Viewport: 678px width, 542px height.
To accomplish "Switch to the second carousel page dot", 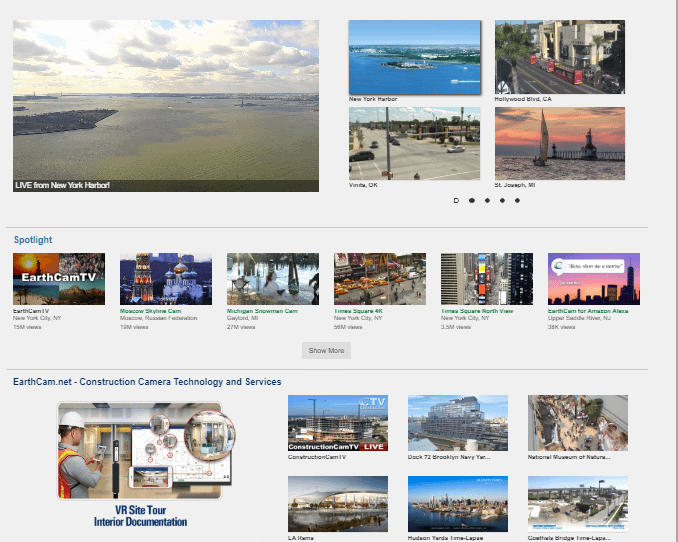I will [x=471, y=201].
